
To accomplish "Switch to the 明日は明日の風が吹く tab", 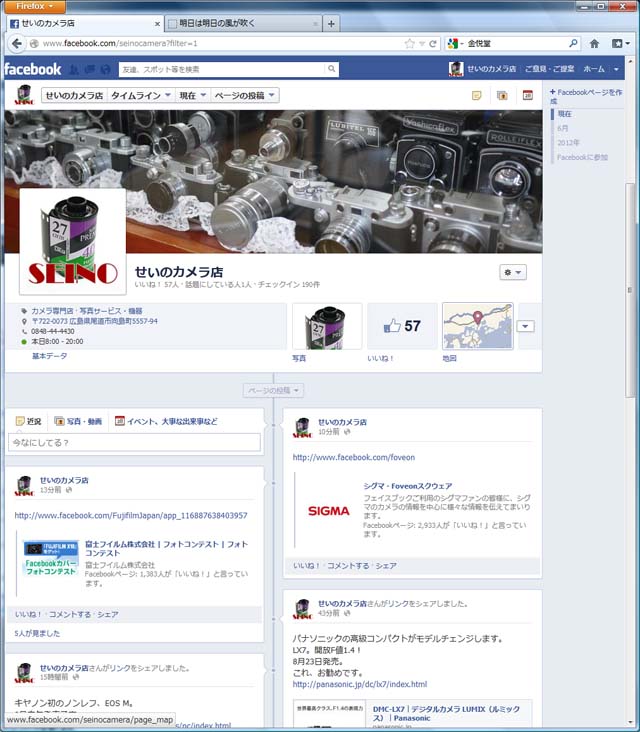I will (242, 23).
